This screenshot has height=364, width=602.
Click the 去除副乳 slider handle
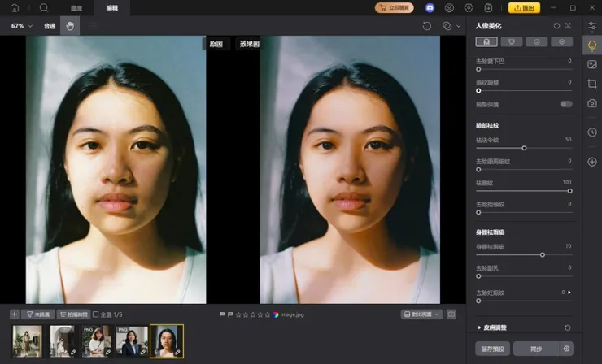(x=478, y=276)
